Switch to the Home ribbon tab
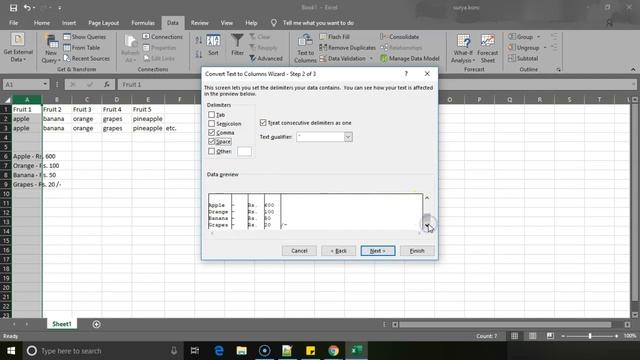 point(42,23)
